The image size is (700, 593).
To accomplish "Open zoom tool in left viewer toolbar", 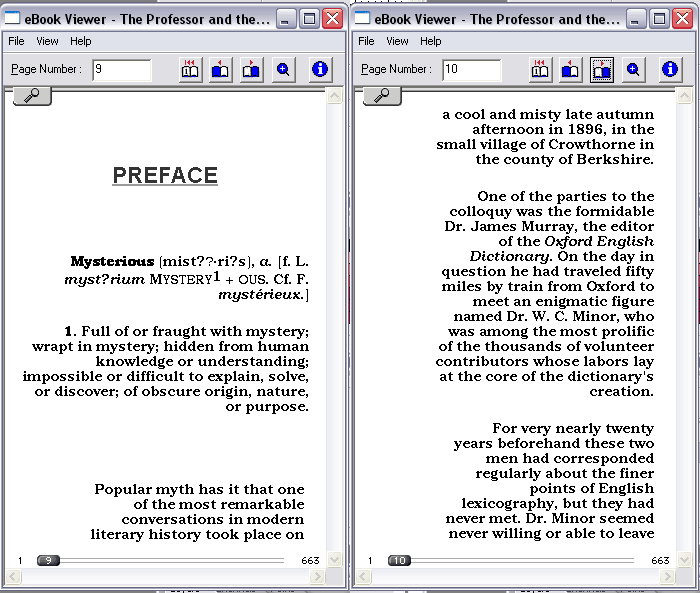I will (x=283, y=70).
